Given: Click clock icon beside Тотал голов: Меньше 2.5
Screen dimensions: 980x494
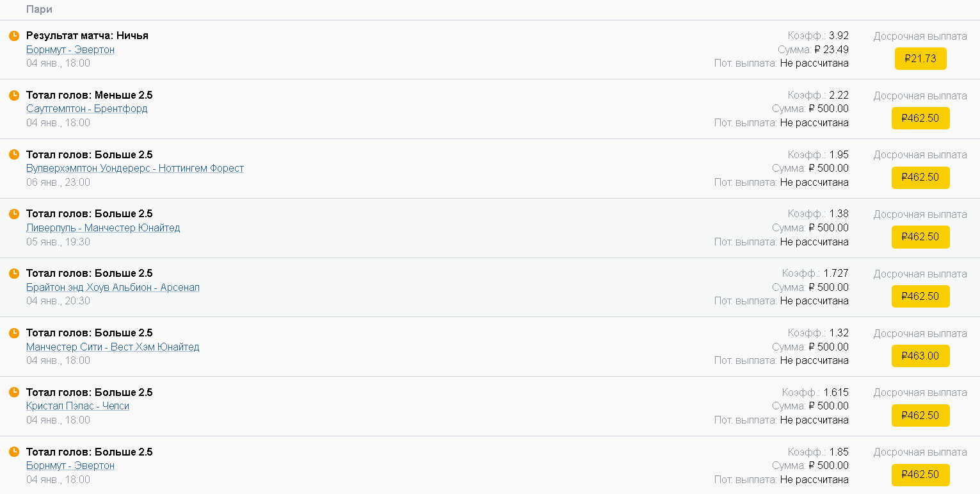Looking at the screenshot, I should click(x=14, y=95).
